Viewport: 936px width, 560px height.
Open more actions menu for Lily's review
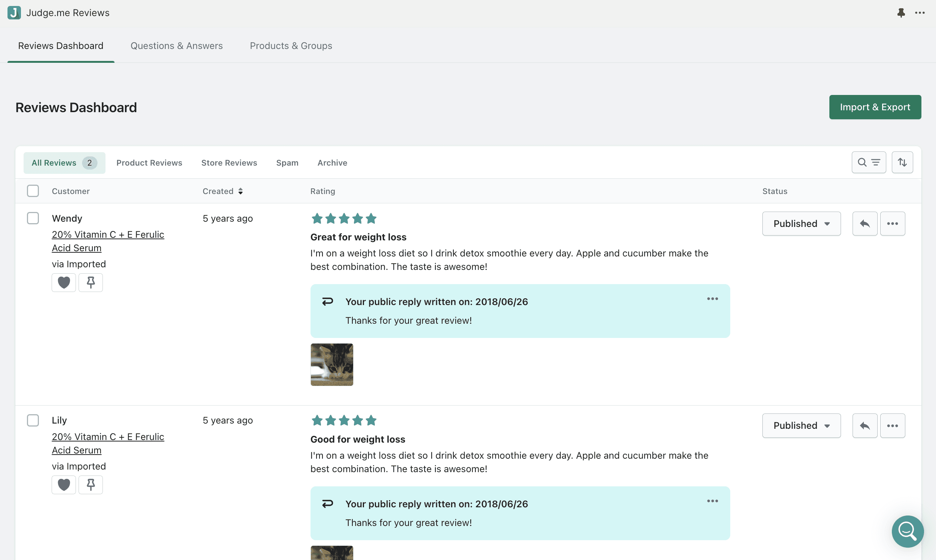tap(892, 426)
